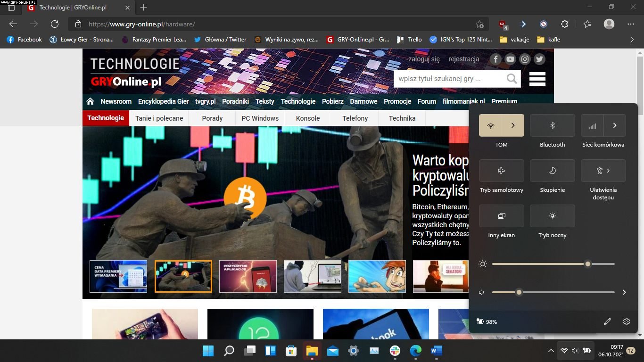Click the pencil edit quick settings icon
644x362 pixels.
click(x=607, y=321)
